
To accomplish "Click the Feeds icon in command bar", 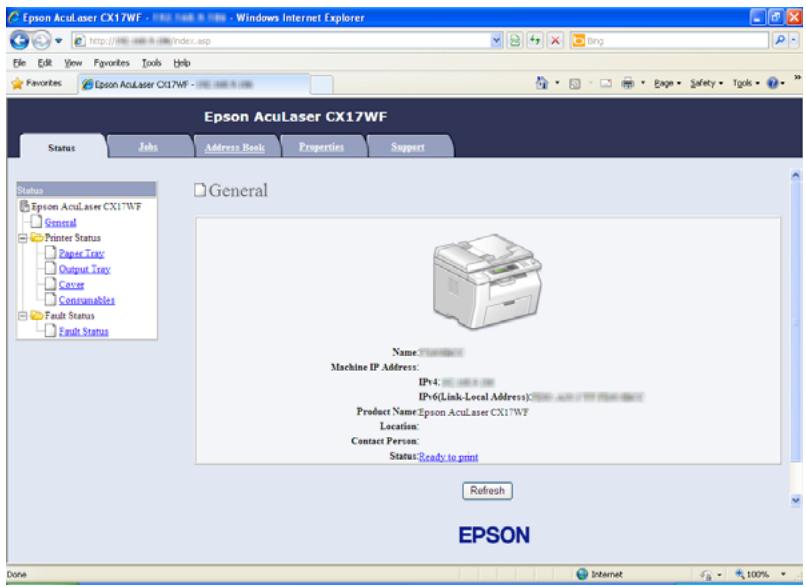I will coord(575,83).
